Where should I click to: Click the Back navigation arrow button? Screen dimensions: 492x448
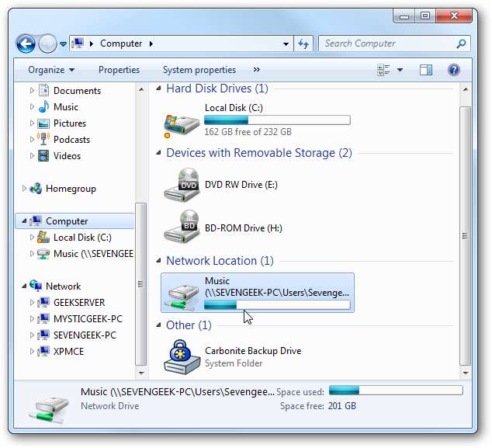pos(26,43)
